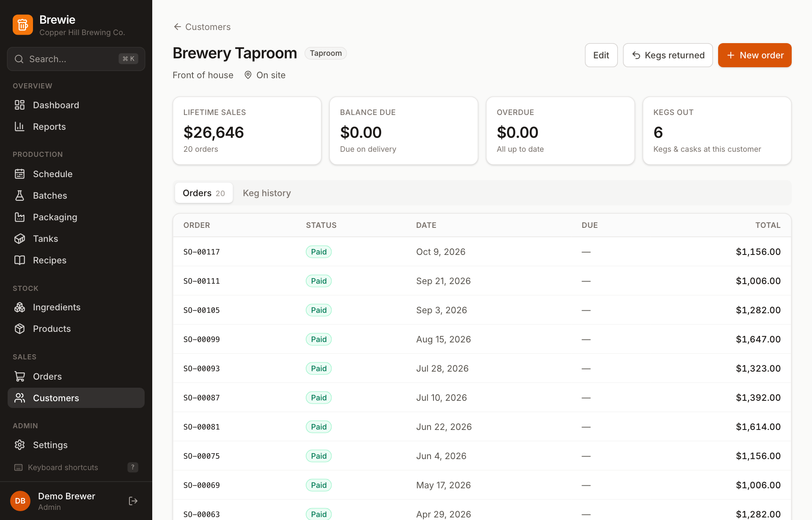Navigate to Packaging section
812x520 pixels.
pos(76,217)
